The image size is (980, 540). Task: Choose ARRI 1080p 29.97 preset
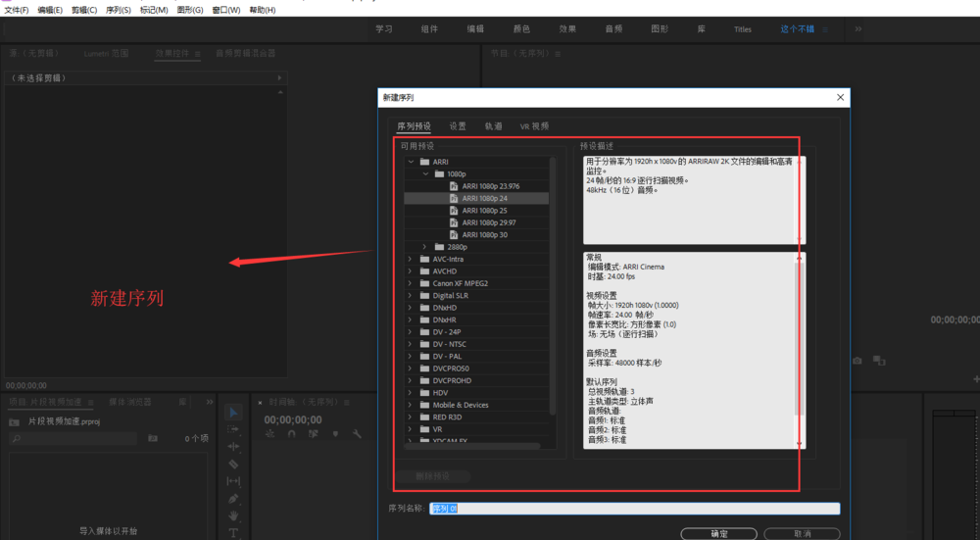[x=488, y=222]
